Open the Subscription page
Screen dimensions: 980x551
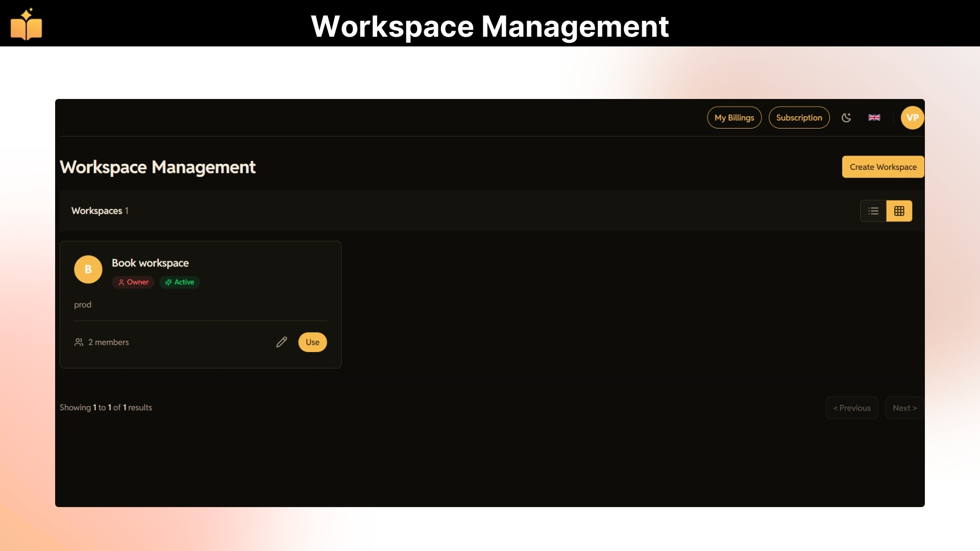(x=799, y=117)
